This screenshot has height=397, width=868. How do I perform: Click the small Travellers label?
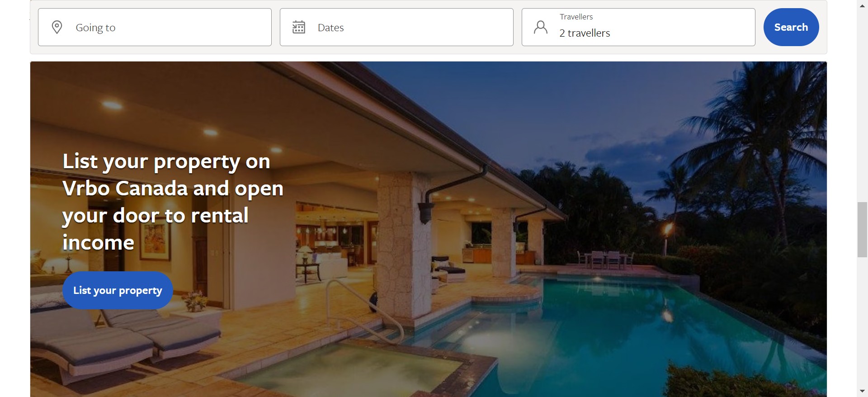point(576,17)
